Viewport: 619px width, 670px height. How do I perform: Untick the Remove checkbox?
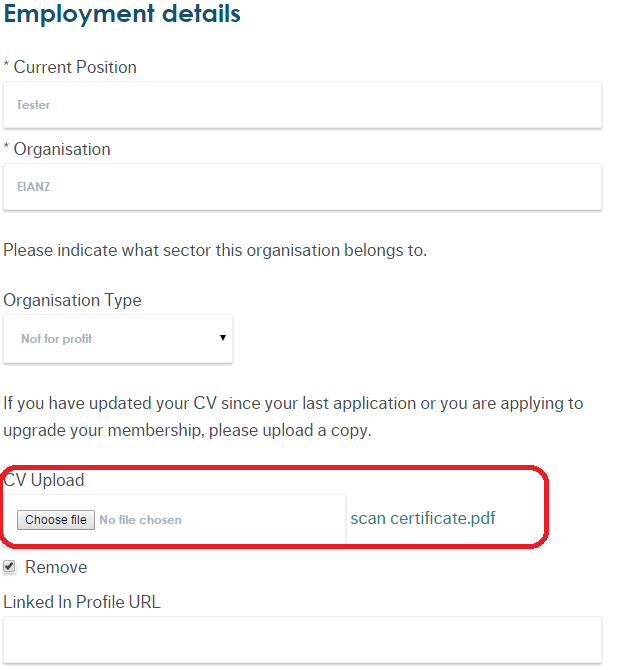pyautogui.click(x=10, y=567)
